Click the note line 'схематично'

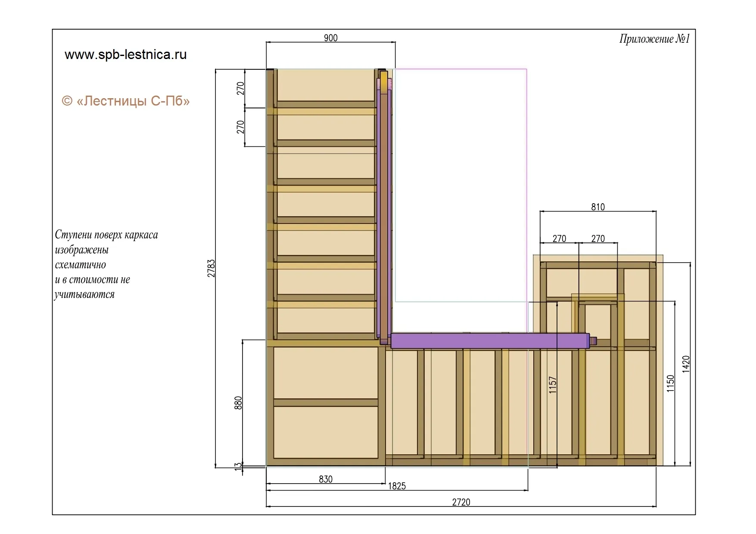(x=80, y=264)
